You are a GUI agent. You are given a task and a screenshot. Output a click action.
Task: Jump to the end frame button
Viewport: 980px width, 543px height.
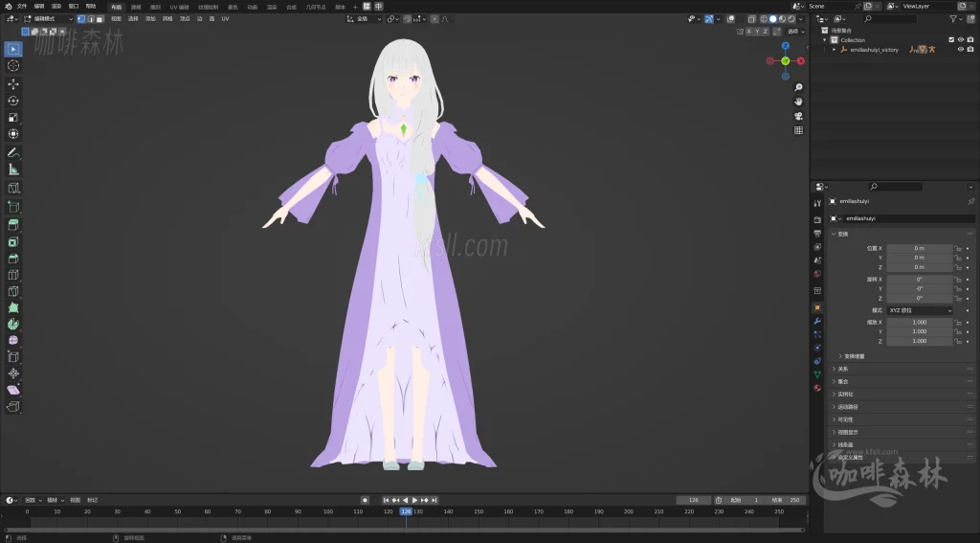[x=434, y=500]
